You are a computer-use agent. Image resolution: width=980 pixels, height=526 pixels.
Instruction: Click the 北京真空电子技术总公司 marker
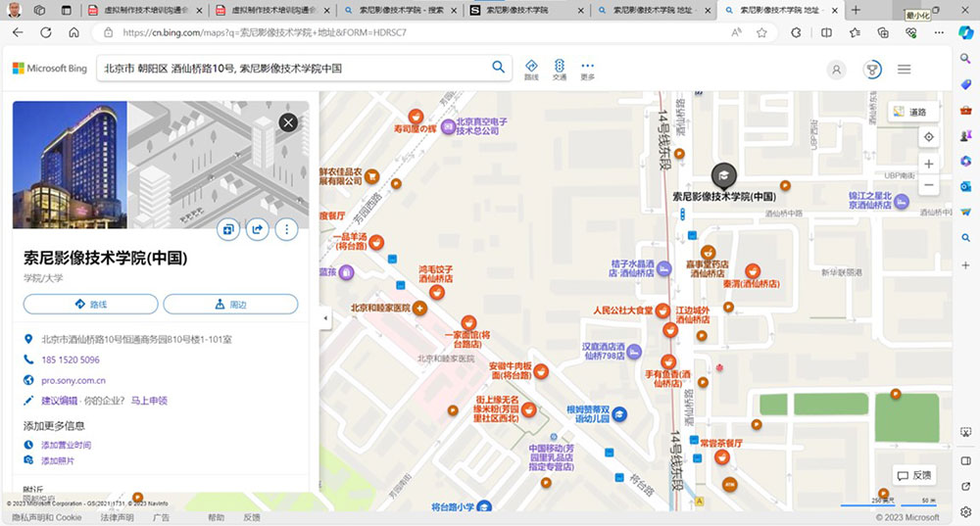point(448,126)
